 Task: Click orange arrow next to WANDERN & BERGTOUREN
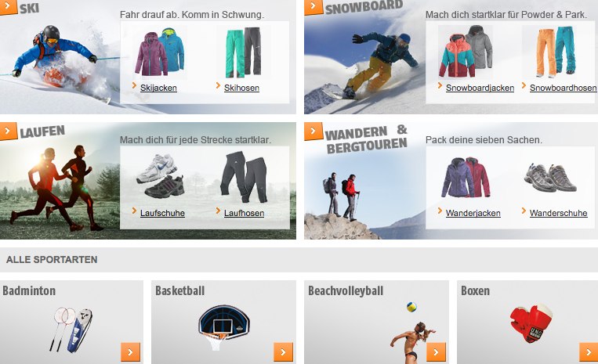tap(313, 132)
